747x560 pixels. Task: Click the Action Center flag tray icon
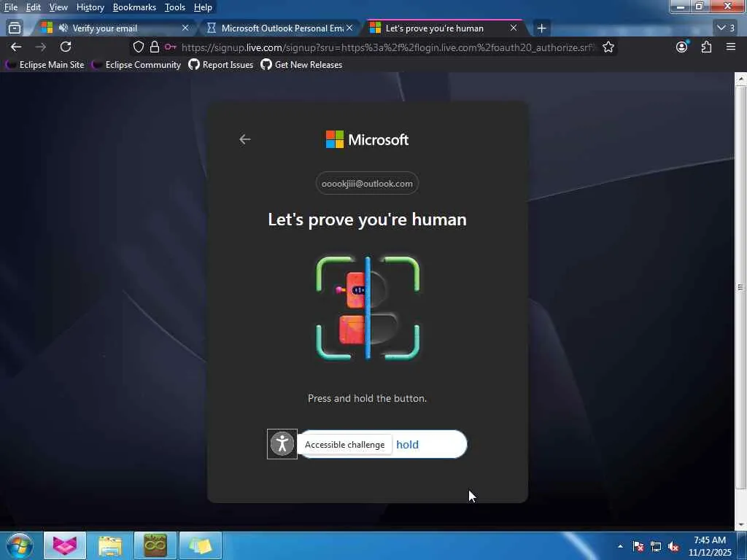(x=638, y=546)
